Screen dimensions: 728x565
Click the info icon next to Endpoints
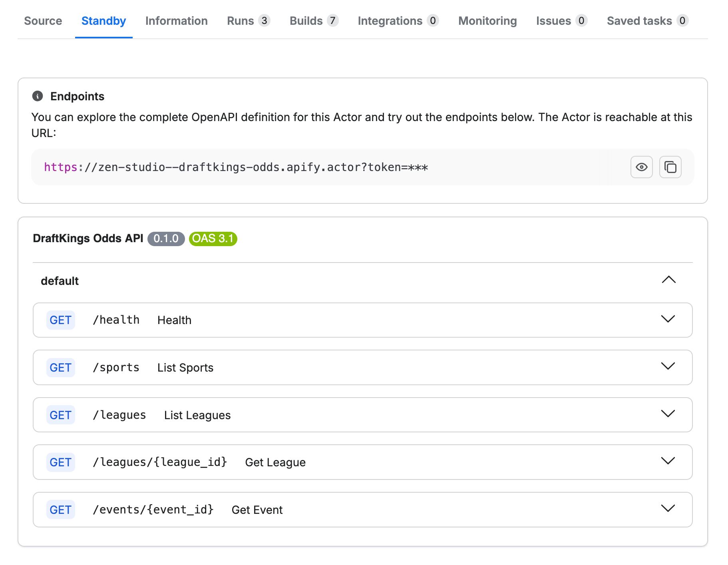pyautogui.click(x=37, y=96)
